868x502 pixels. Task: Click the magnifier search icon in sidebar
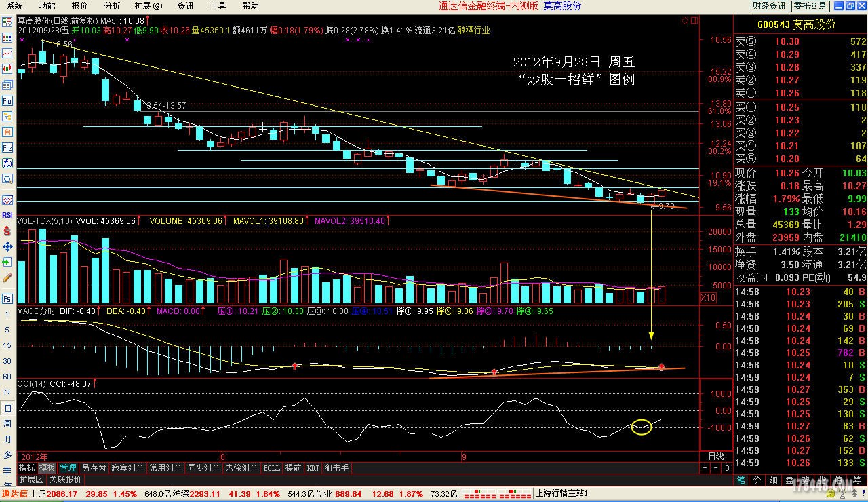click(x=7, y=179)
